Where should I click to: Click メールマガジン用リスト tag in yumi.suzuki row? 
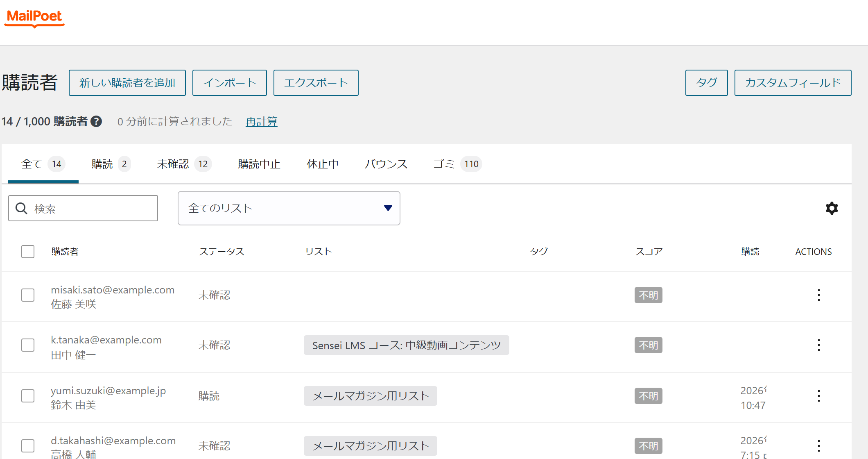click(x=371, y=396)
